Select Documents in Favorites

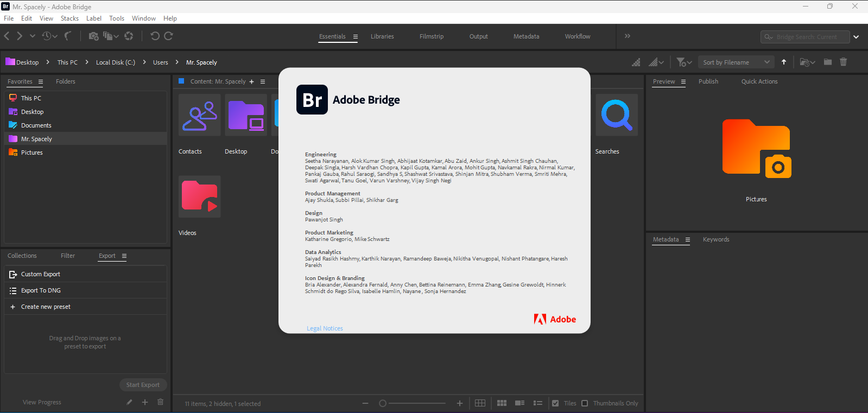point(85,125)
